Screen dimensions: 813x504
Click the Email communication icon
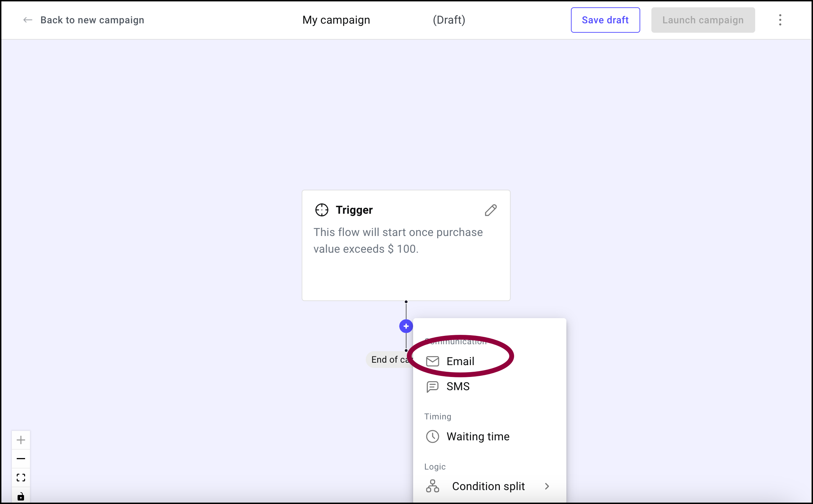pyautogui.click(x=432, y=361)
